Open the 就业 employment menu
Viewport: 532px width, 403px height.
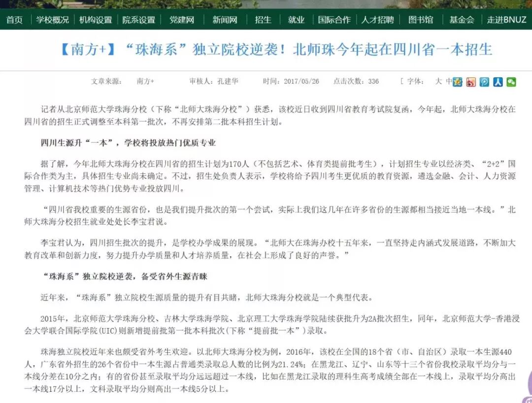[x=296, y=20]
